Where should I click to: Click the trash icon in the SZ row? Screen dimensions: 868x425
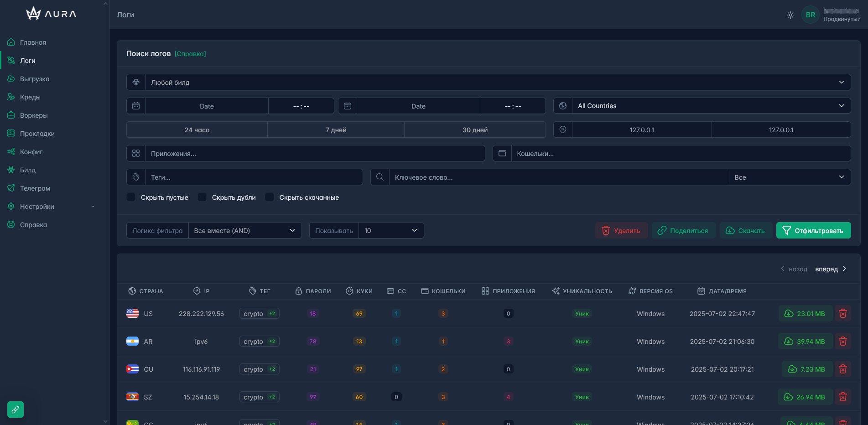coord(842,397)
